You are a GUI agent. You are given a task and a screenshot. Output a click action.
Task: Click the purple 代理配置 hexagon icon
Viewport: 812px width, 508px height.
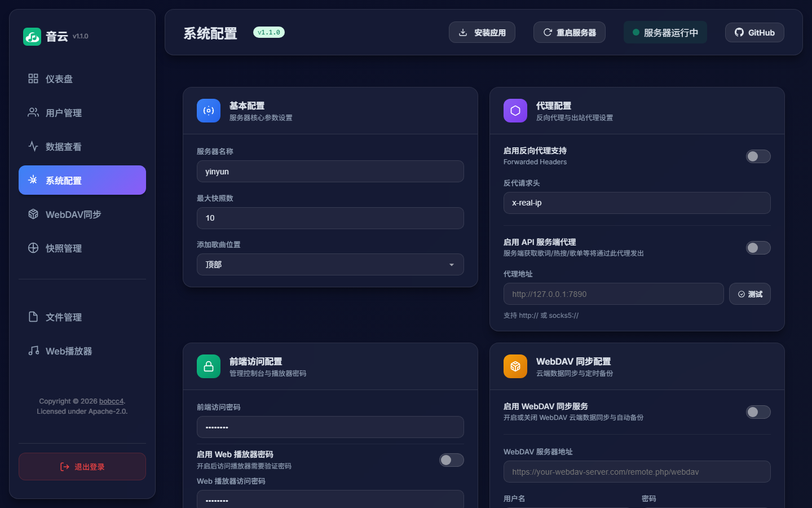tap(515, 111)
